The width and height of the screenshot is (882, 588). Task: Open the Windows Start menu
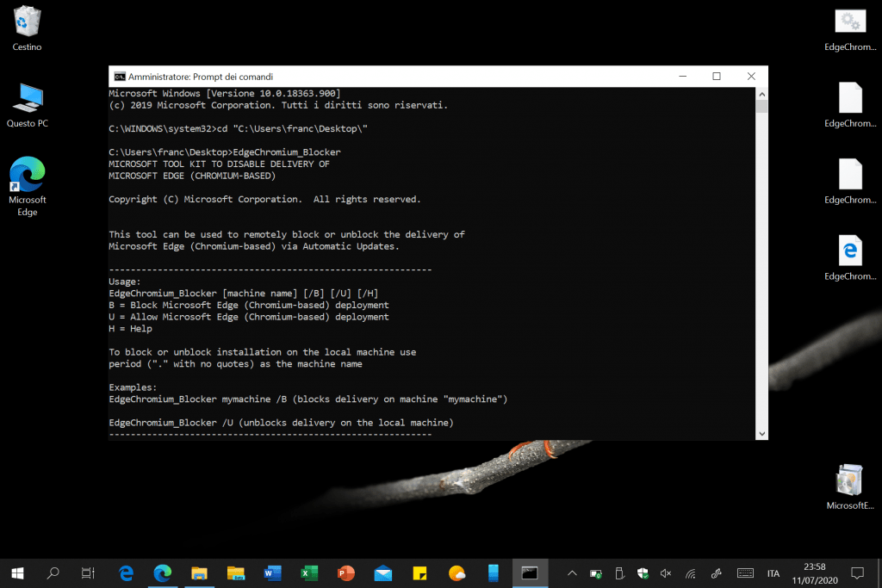click(x=17, y=573)
